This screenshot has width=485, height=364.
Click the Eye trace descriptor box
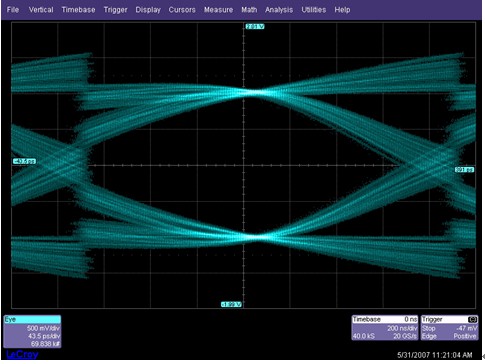(32, 331)
